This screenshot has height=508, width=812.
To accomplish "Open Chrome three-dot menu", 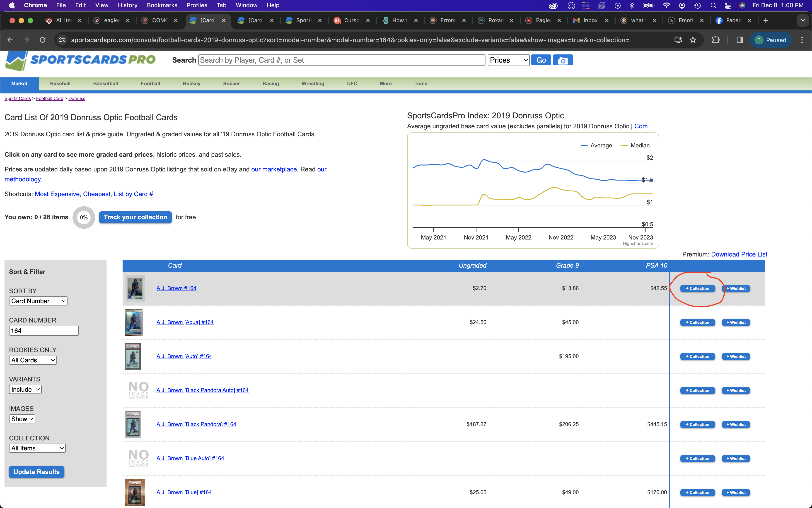I will click(802, 40).
